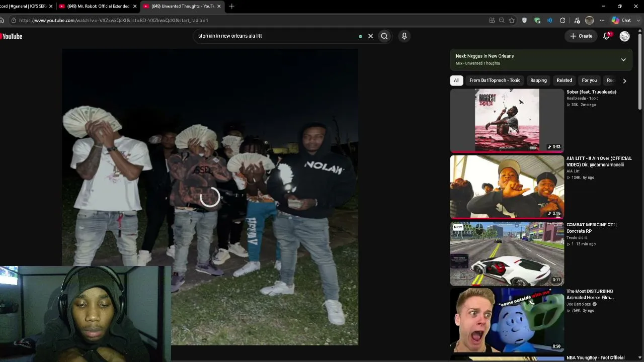Start voice search with the microphone icon

point(404,36)
